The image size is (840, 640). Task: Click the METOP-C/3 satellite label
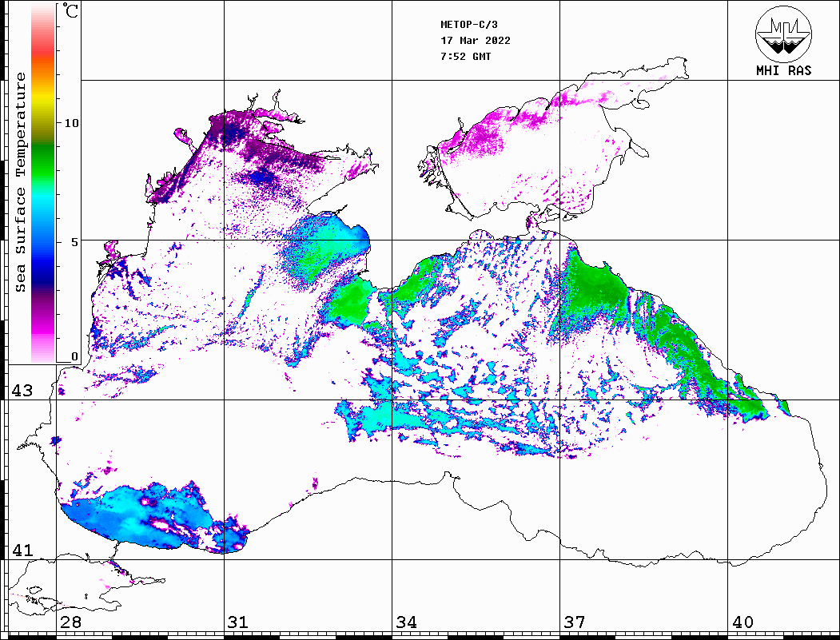[468, 25]
